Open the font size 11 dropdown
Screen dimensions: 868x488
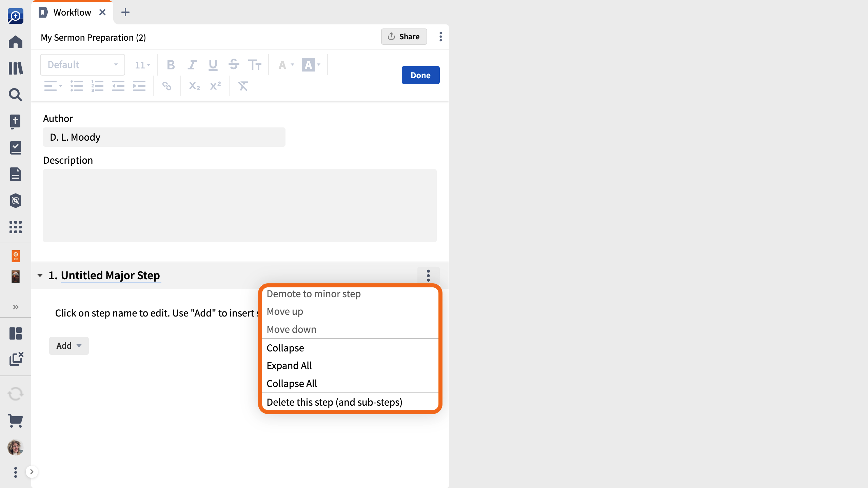[142, 65]
